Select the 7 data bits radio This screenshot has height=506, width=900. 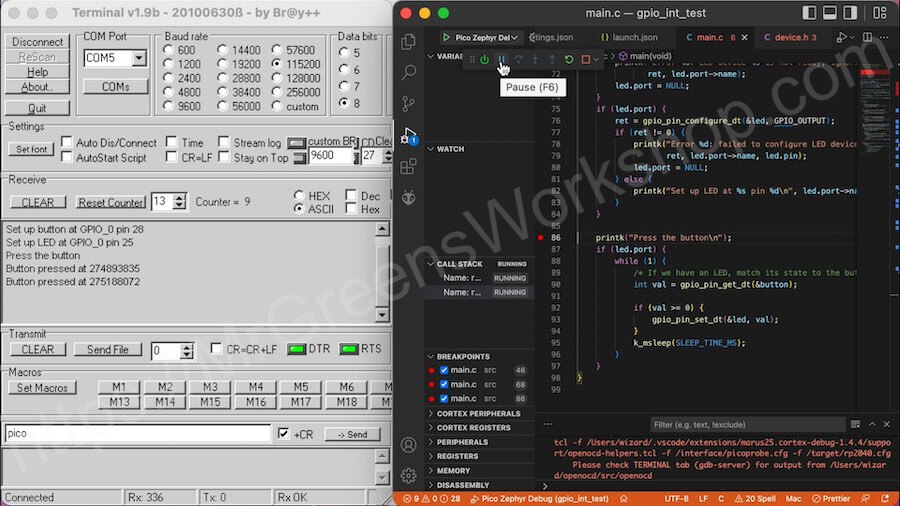344,86
